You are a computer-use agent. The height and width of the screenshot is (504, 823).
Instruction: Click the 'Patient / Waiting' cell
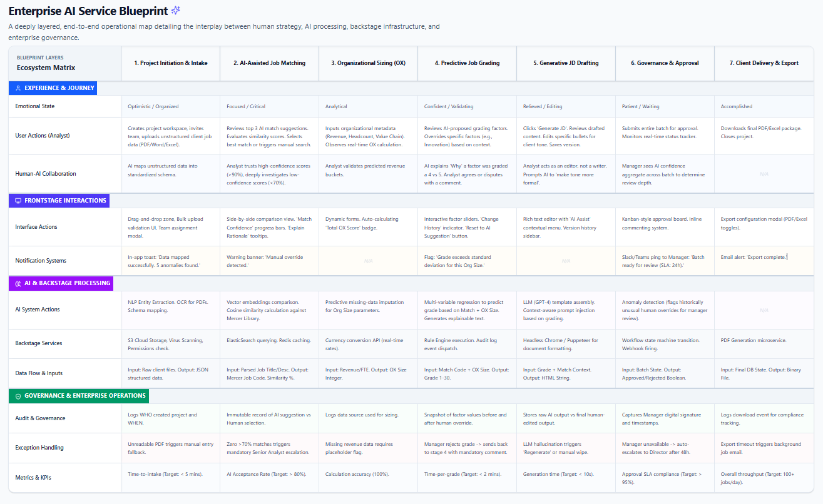point(665,106)
